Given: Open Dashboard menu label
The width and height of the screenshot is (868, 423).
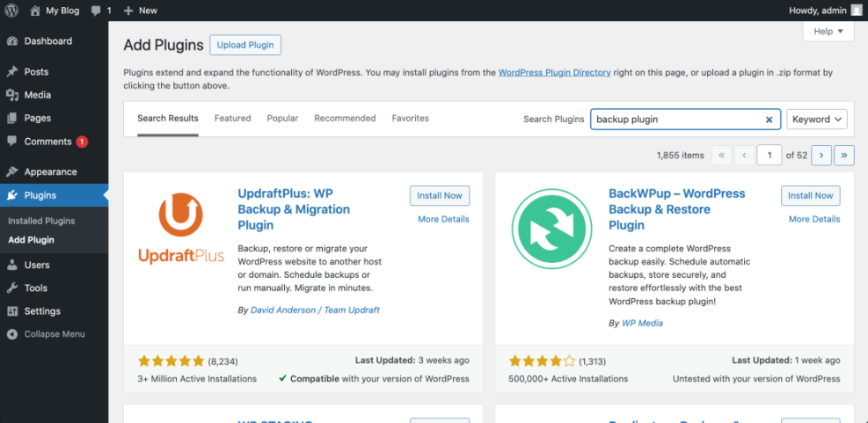Looking at the screenshot, I should pyautogui.click(x=48, y=41).
